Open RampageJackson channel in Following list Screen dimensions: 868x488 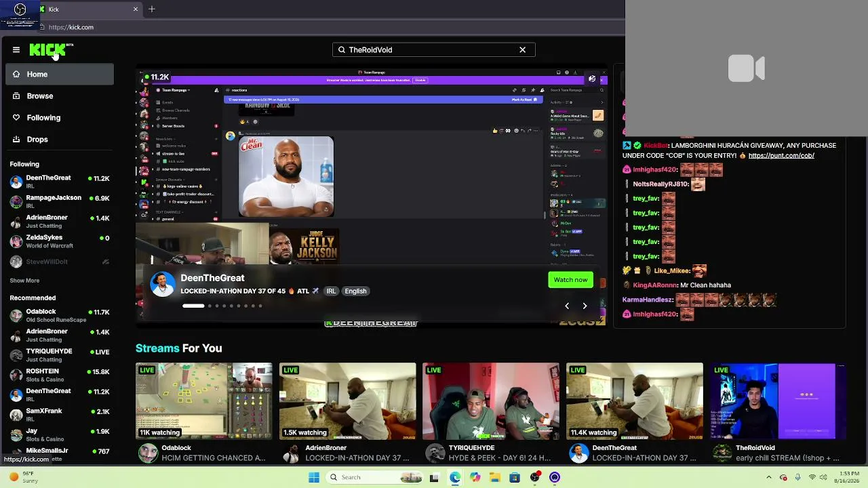(60, 201)
